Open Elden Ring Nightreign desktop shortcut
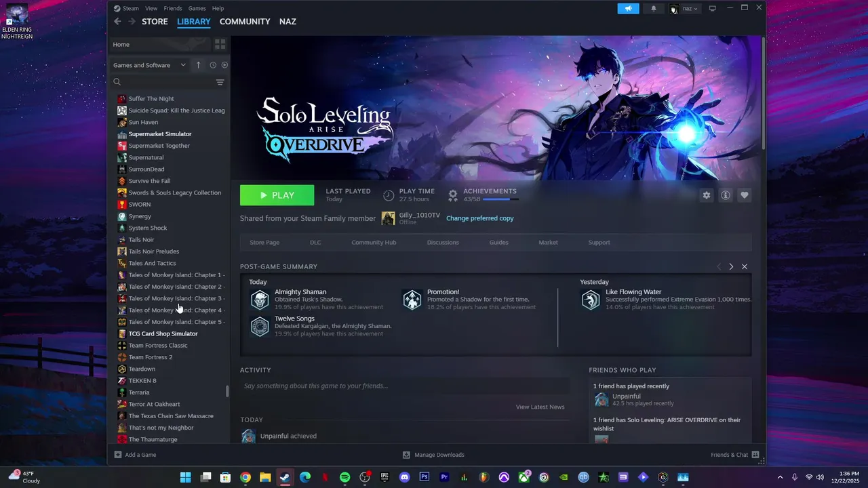The width and height of the screenshot is (868, 488). (x=17, y=21)
